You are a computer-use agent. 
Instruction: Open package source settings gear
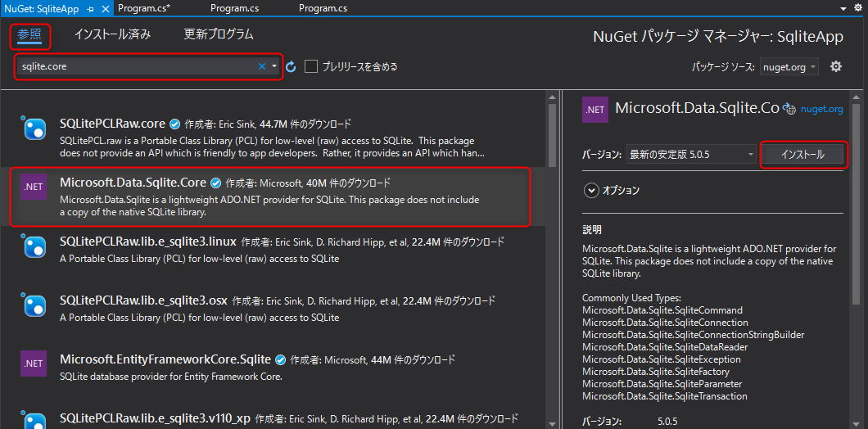coord(835,66)
